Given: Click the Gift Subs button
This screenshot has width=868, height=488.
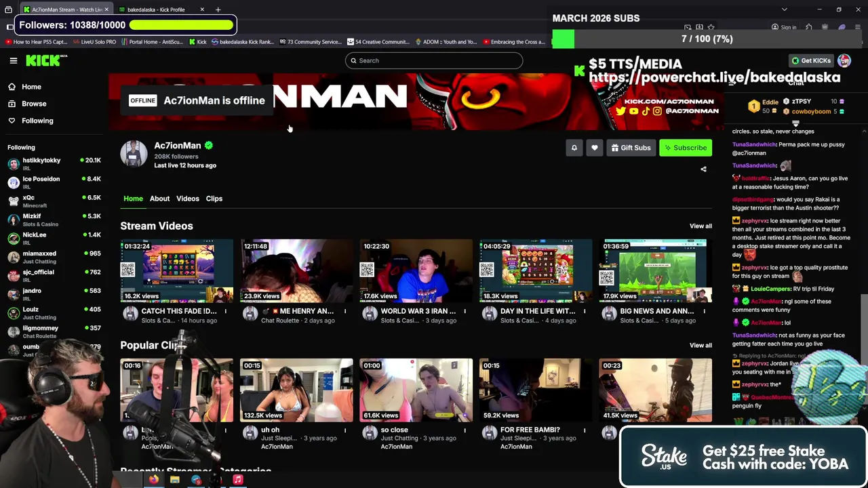Looking at the screenshot, I should click(x=631, y=148).
